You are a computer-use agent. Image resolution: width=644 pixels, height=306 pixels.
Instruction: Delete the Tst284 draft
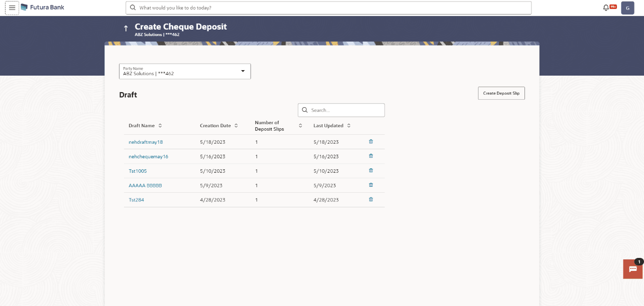tap(370, 200)
